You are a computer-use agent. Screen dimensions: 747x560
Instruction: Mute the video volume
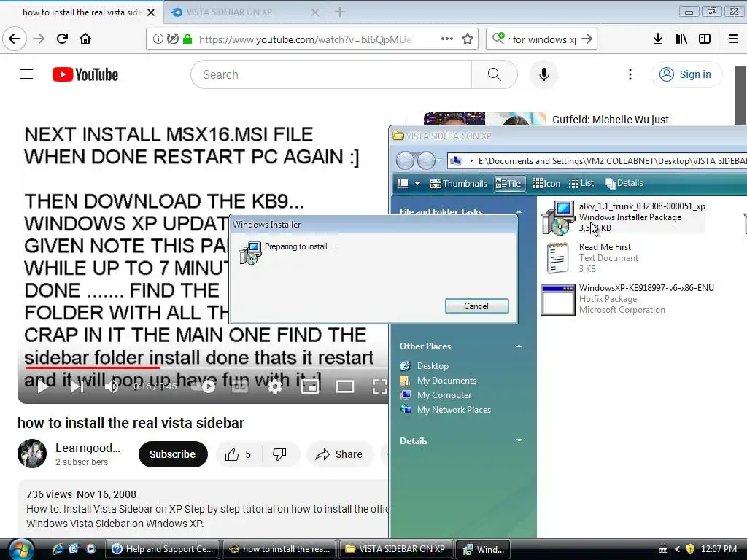pyautogui.click(x=112, y=386)
